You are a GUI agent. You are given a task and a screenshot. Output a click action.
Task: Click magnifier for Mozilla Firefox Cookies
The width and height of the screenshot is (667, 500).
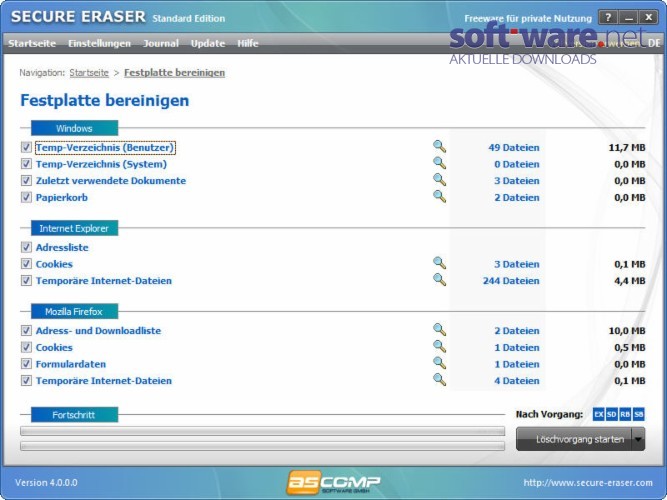tap(439, 346)
